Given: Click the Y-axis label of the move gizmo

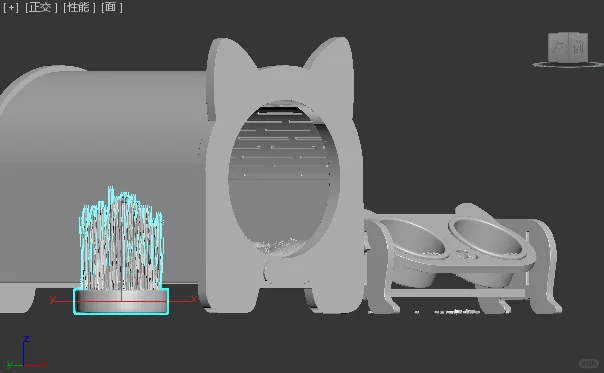Looking at the screenshot, I should tap(53, 299).
